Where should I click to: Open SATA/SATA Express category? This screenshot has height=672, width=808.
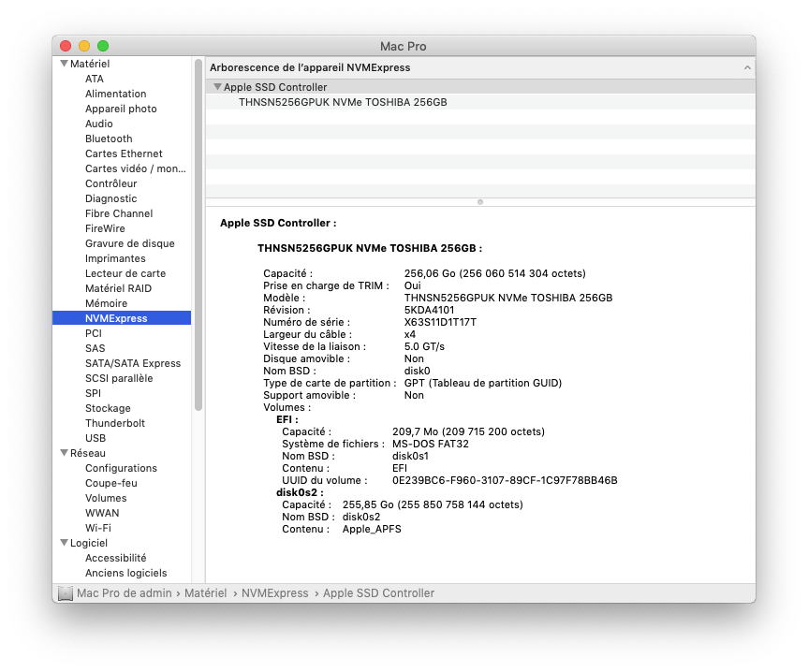(x=133, y=363)
